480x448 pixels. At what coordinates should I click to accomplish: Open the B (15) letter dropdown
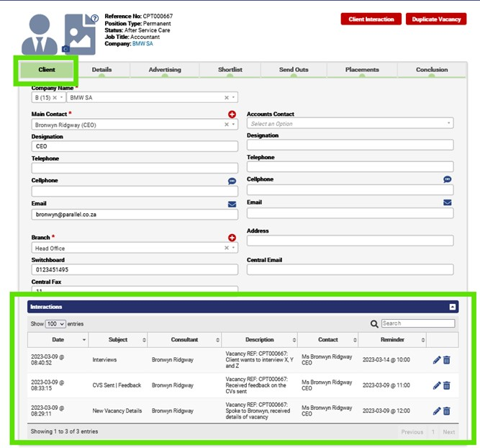click(x=61, y=97)
